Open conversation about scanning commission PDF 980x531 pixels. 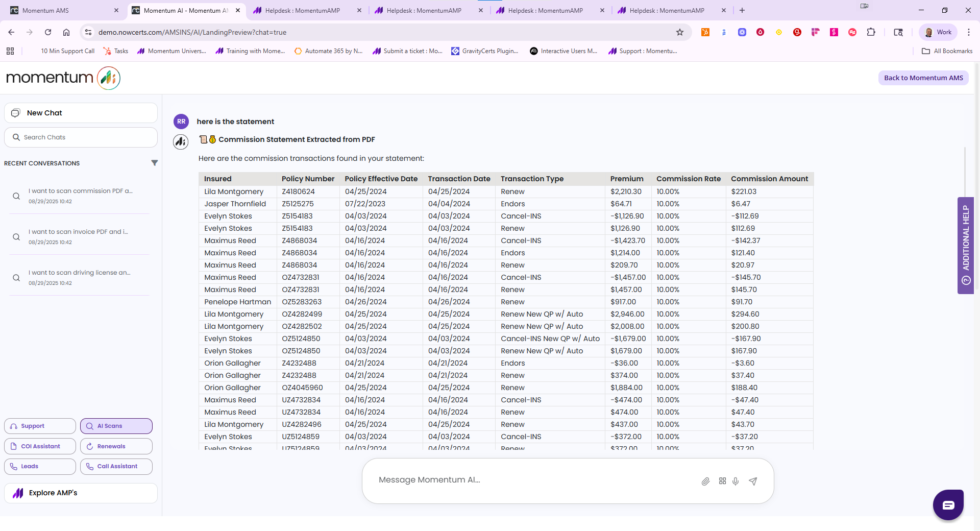(81, 196)
